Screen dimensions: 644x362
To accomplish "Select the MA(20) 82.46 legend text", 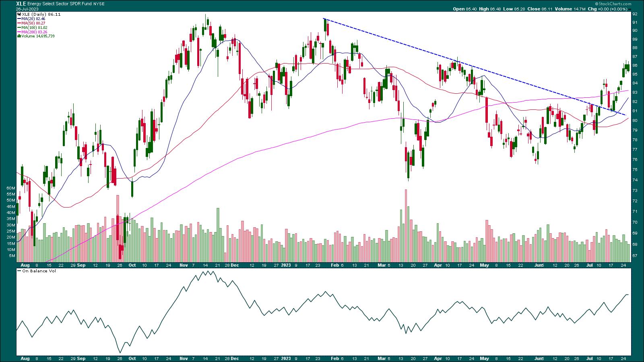I will tap(33, 19).
